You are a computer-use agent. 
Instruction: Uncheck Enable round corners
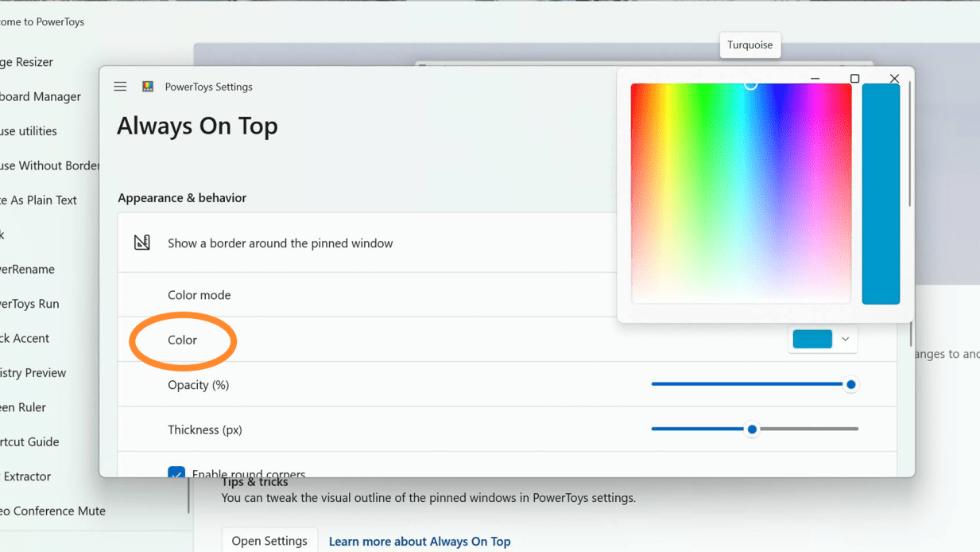[176, 474]
